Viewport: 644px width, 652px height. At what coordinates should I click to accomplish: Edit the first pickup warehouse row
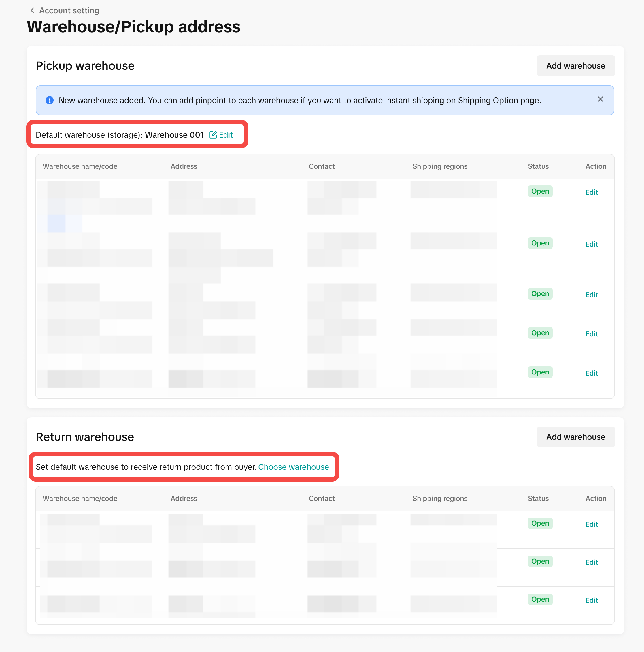[x=591, y=192]
